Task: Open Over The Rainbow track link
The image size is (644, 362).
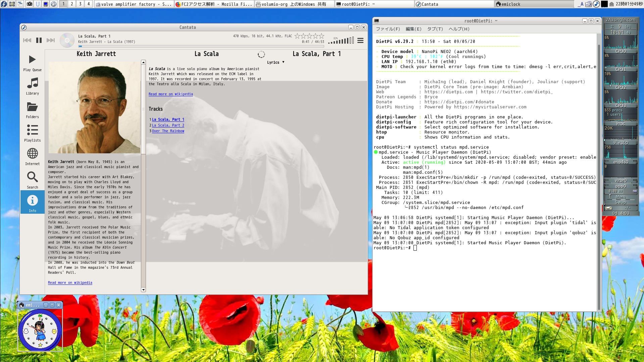Action: click(x=168, y=131)
